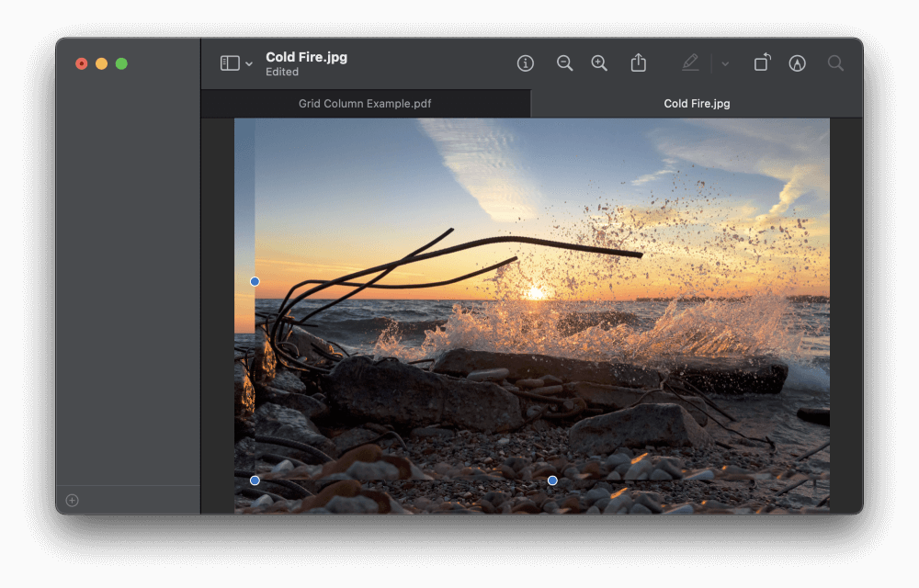The image size is (919, 588).
Task: Open the Info inspector
Action: pyautogui.click(x=525, y=62)
